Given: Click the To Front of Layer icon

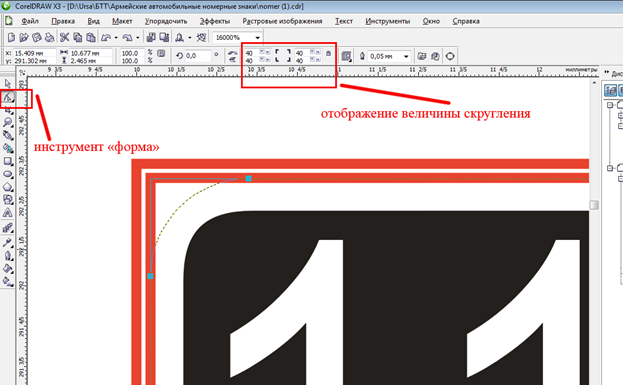Looking at the screenshot, I should (x=422, y=56).
